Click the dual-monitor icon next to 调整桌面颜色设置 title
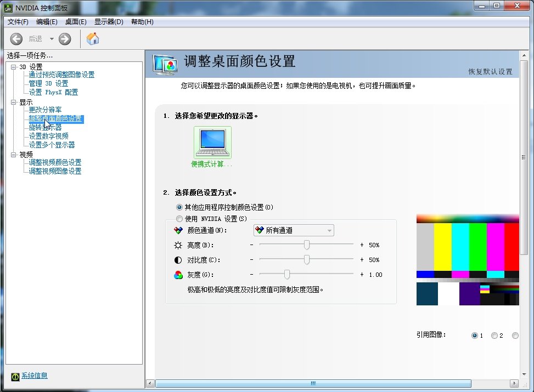The height and width of the screenshot is (392, 534). click(x=165, y=64)
